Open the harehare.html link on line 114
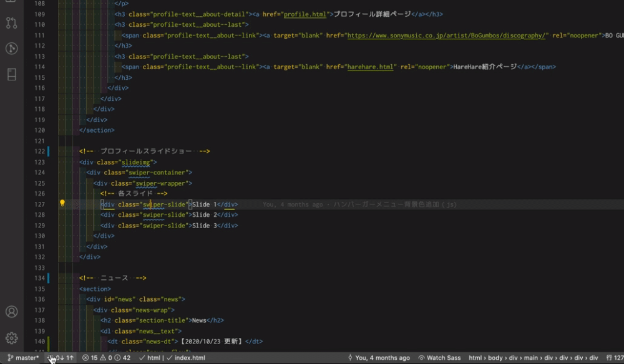The height and width of the screenshot is (364, 624). (370, 67)
